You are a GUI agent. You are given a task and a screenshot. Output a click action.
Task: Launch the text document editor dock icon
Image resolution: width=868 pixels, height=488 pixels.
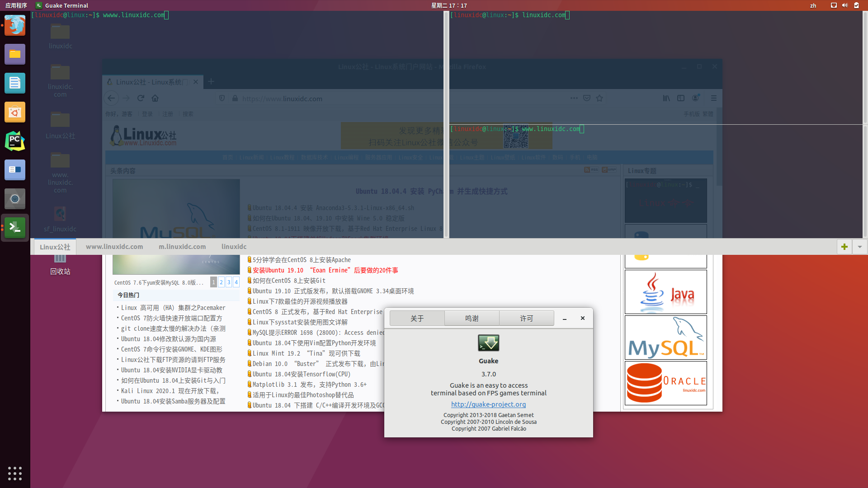(x=15, y=83)
